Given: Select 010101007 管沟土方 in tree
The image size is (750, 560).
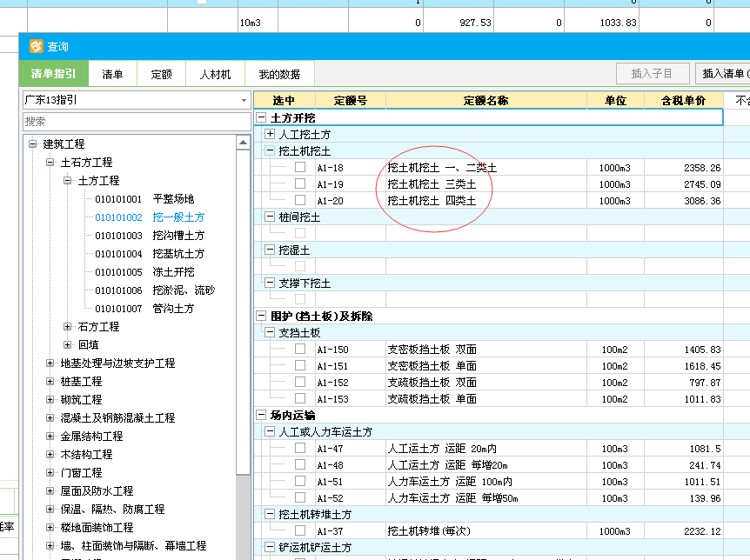Looking at the screenshot, I should 144,309.
